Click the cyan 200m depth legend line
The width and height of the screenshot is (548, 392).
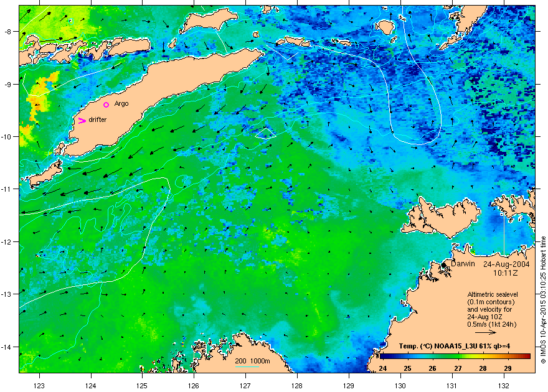pyautogui.click(x=247, y=366)
